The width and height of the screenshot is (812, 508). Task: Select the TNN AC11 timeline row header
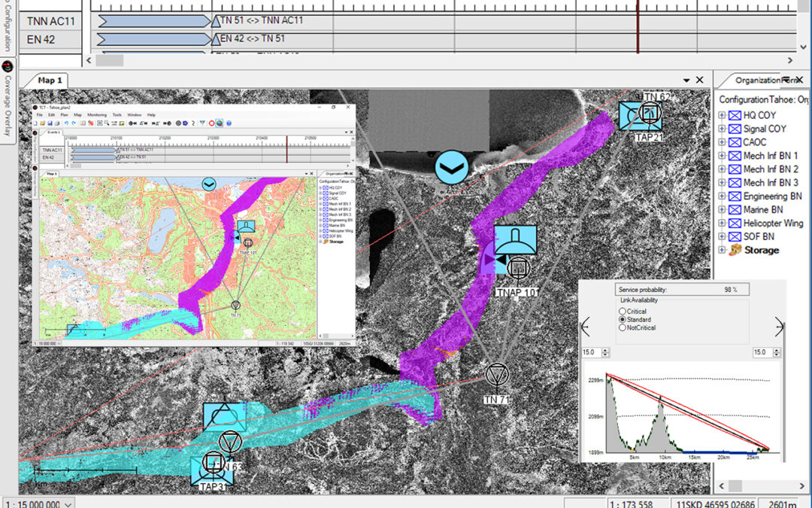point(51,21)
